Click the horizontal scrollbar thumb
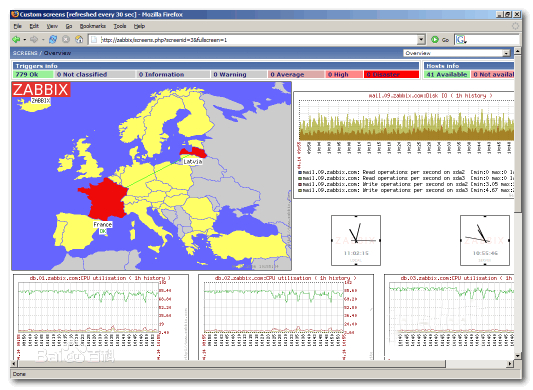533x390 pixels. (x=231, y=364)
